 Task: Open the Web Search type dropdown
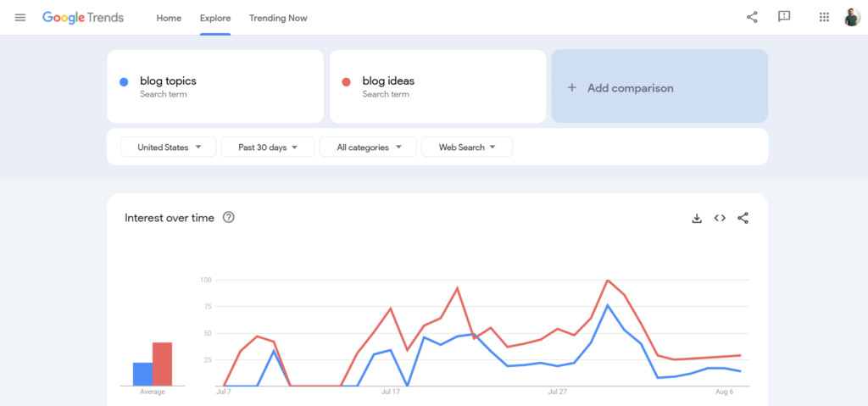click(x=466, y=147)
